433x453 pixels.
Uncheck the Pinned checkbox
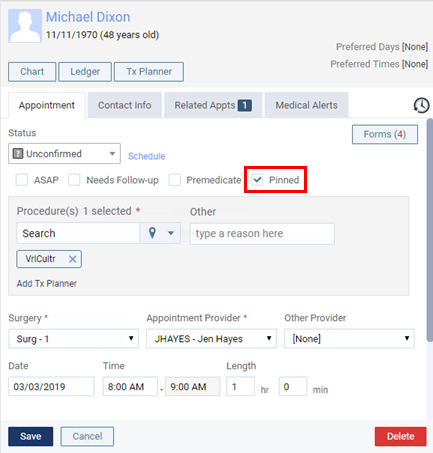tap(257, 180)
